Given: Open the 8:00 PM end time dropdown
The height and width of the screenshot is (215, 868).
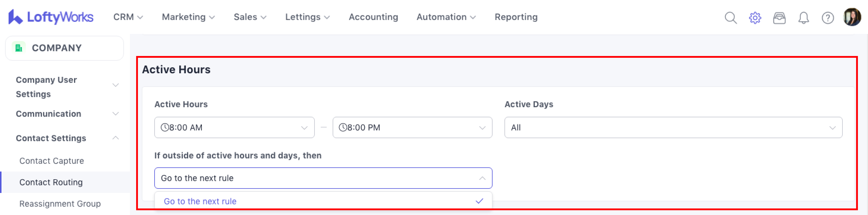Looking at the screenshot, I should pyautogui.click(x=412, y=127).
